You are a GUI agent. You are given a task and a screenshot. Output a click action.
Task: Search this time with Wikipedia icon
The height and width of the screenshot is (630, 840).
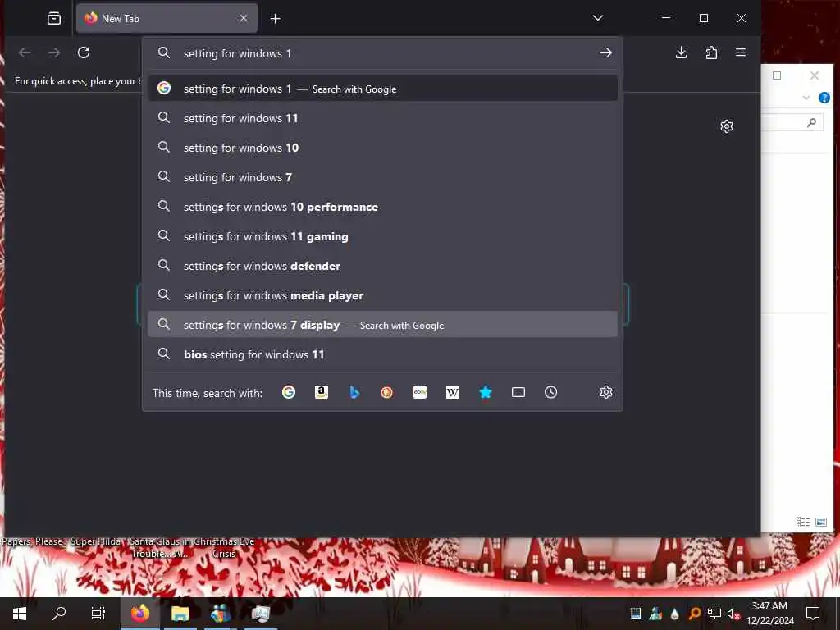(x=453, y=392)
